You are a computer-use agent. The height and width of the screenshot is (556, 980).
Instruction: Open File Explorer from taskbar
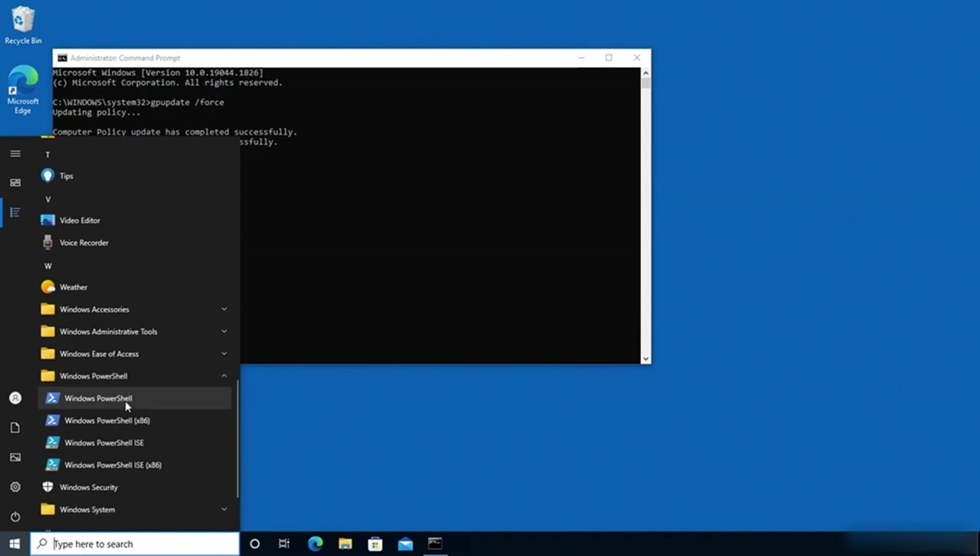[x=346, y=544]
